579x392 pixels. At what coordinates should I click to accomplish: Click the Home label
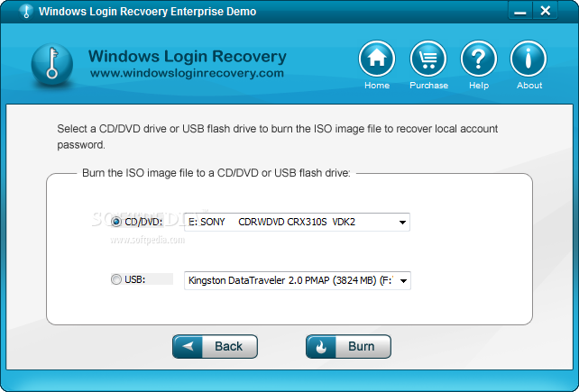377,86
